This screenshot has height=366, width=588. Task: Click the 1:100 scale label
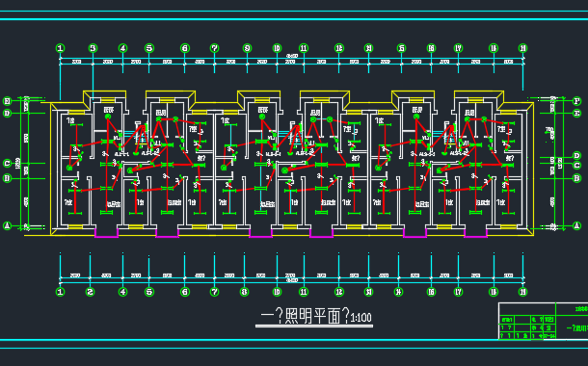click(x=361, y=318)
